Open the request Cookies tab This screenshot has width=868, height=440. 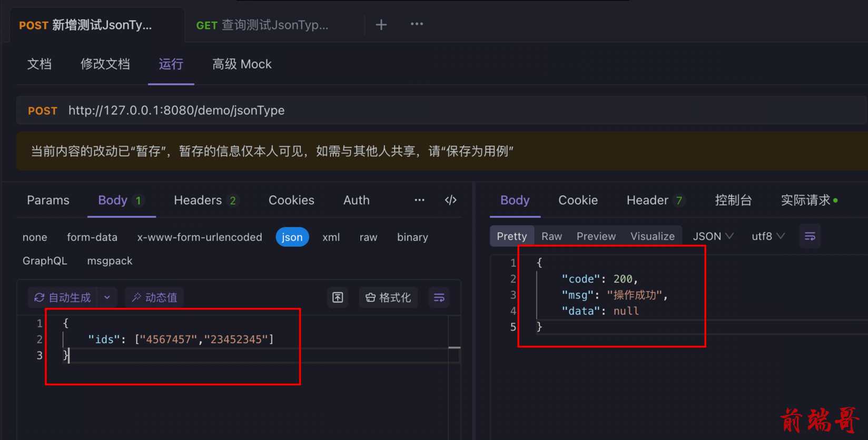coord(291,200)
